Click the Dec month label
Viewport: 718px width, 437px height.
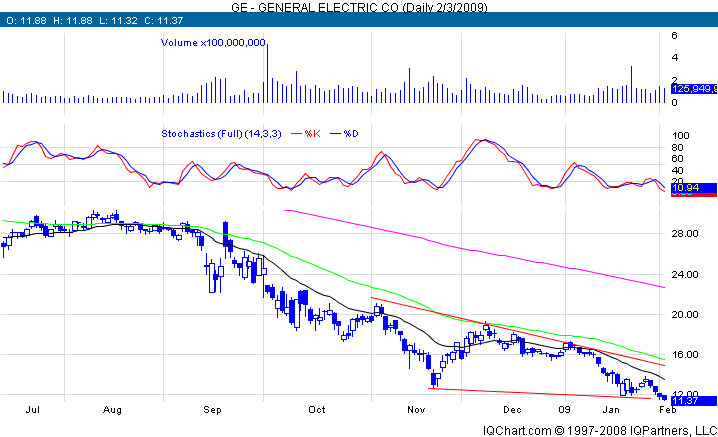click(512, 410)
